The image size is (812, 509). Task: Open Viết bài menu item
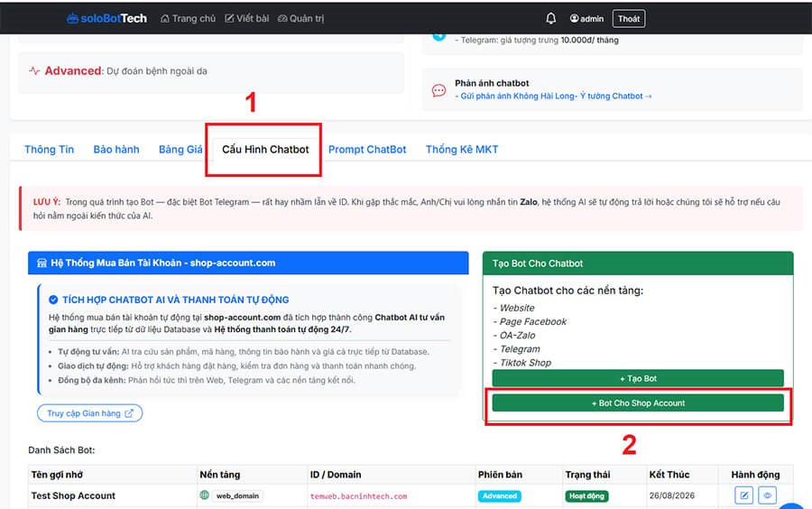[x=247, y=19]
